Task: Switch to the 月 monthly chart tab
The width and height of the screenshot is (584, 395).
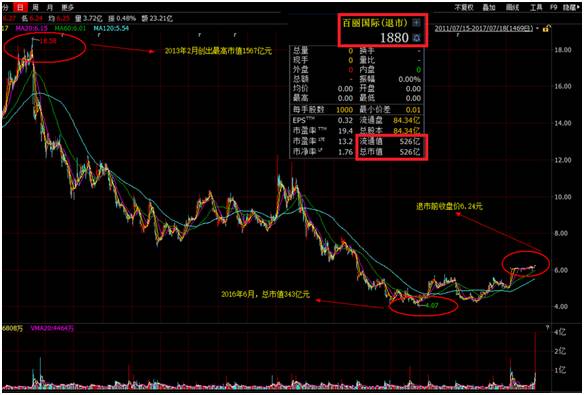Action: 50,7
